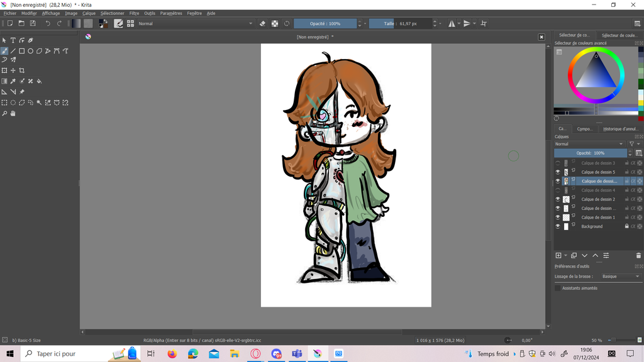The image size is (644, 362).
Task: Click the horizontal mirror tool icon
Action: coord(452,23)
